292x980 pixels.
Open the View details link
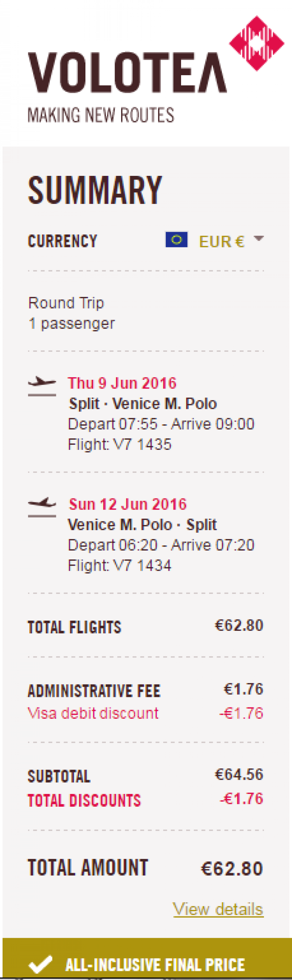(x=218, y=909)
